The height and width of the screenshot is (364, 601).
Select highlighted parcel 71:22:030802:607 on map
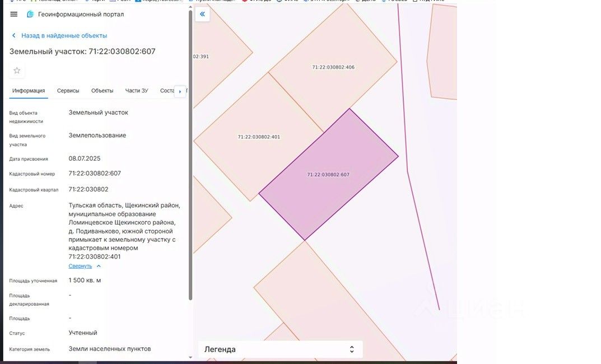coord(328,174)
